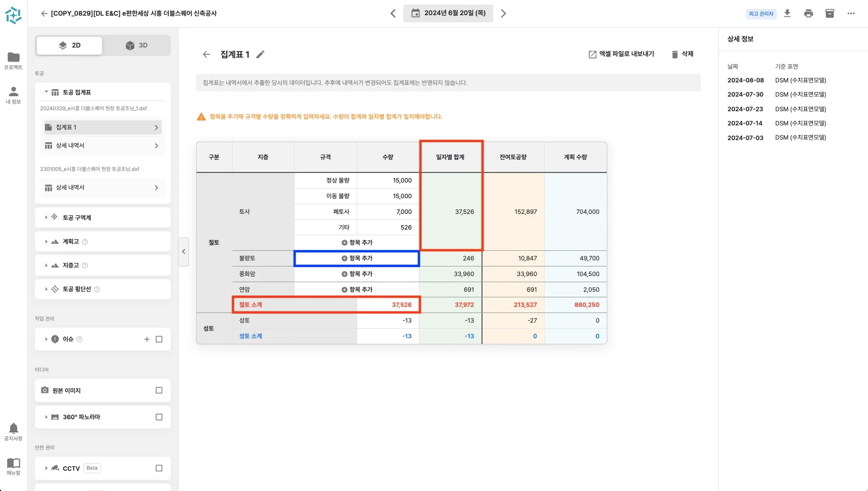
Task: Switch to the 3D view tab
Action: [136, 46]
